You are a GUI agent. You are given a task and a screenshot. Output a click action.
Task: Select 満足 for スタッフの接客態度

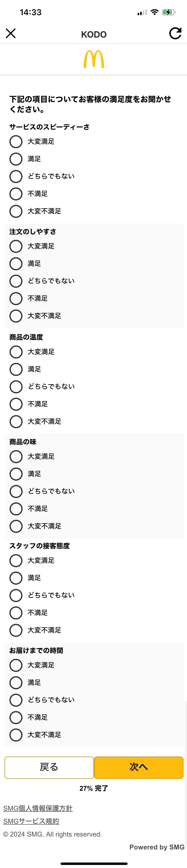(16, 578)
